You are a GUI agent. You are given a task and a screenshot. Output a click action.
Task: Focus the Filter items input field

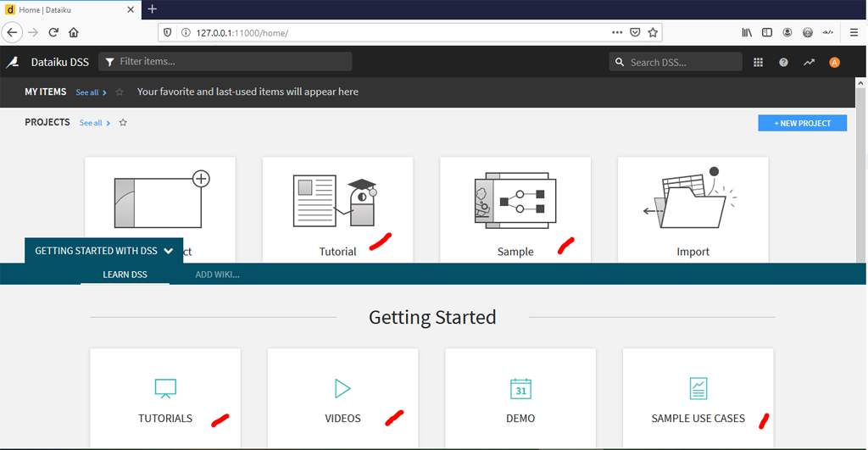pyautogui.click(x=225, y=61)
